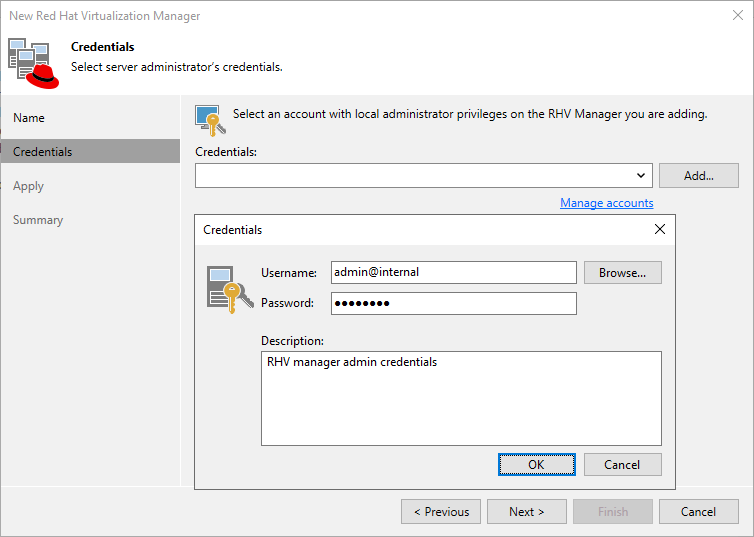Viewport: 754px width, 537px height.
Task: Cancel the Credentials dialog
Action: tap(622, 464)
